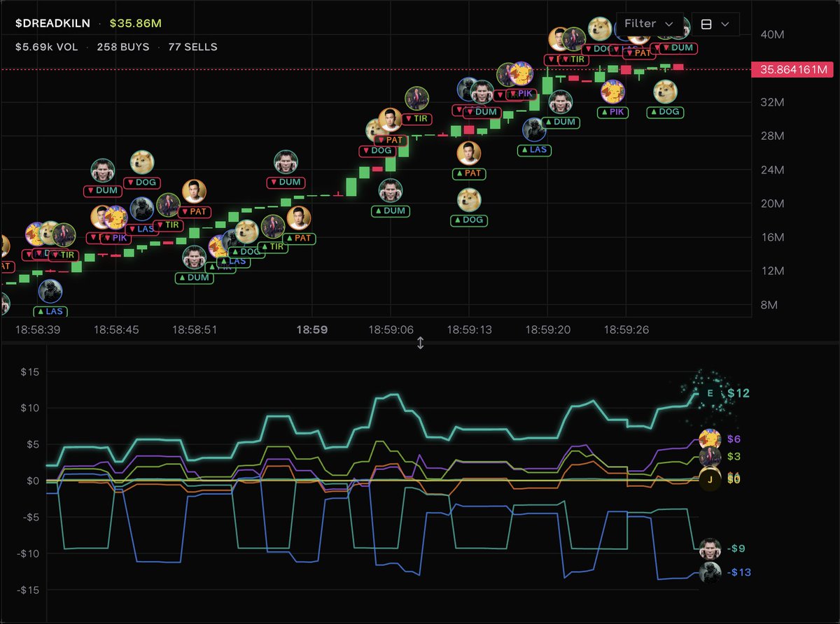Click DUM avatar above DUM sell near 18:58:45
The height and width of the screenshot is (624, 840).
coord(104,171)
